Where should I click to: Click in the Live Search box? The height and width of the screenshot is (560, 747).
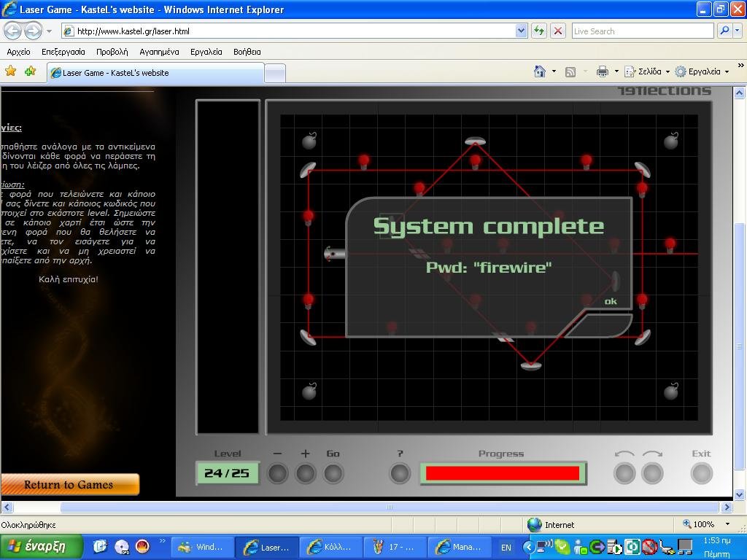pyautogui.click(x=642, y=31)
